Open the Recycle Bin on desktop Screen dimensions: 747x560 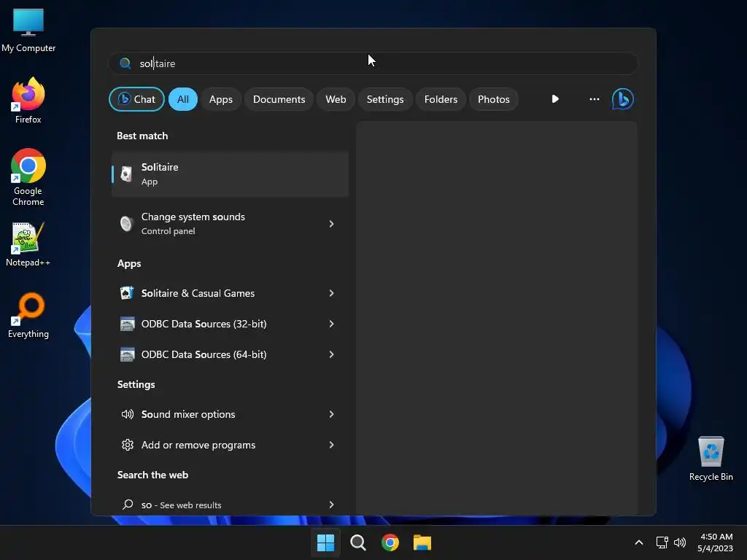tap(711, 459)
